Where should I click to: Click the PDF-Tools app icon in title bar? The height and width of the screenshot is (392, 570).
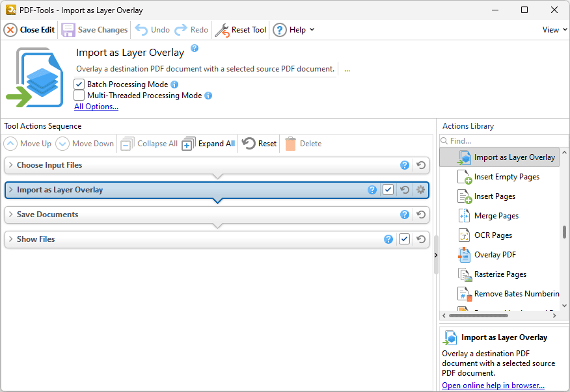(x=11, y=10)
